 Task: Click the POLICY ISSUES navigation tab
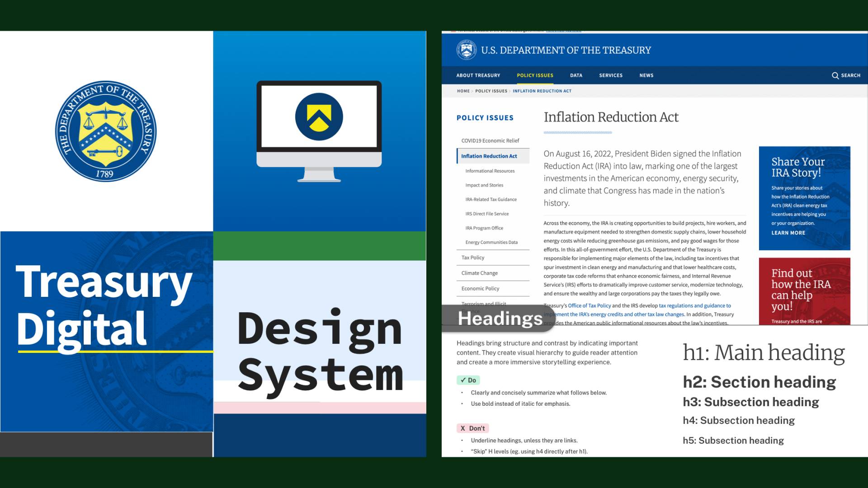[534, 75]
